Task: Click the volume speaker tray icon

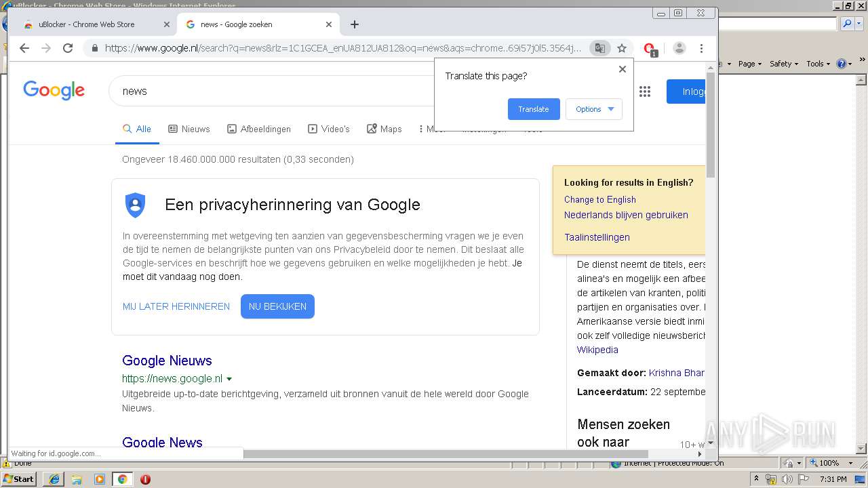Action: [x=787, y=479]
